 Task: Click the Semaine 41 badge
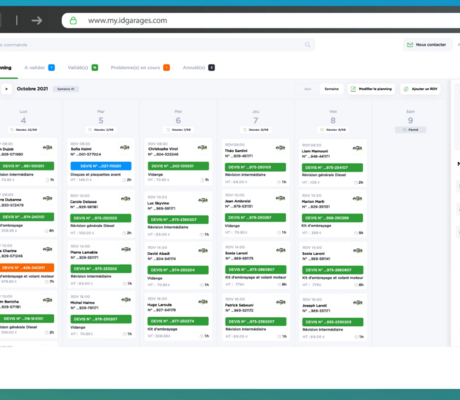point(66,89)
